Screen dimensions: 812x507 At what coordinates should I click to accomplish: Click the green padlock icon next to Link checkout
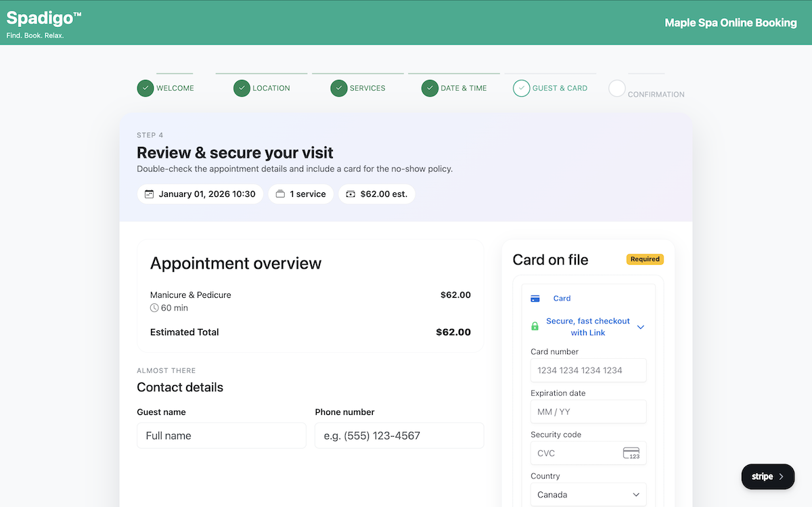click(x=535, y=326)
